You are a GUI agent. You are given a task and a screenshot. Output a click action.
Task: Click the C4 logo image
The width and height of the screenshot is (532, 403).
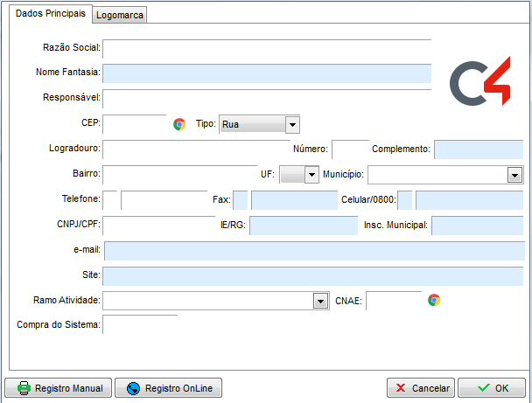(480, 85)
